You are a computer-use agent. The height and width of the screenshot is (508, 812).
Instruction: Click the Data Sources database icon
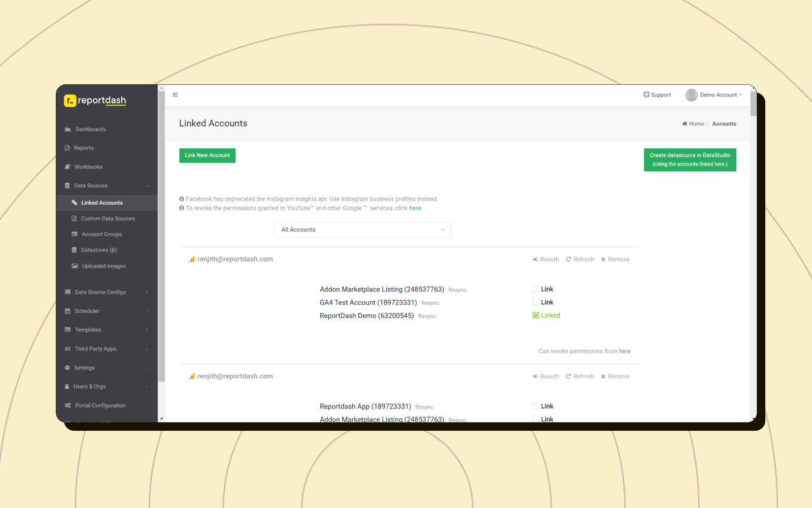point(67,186)
